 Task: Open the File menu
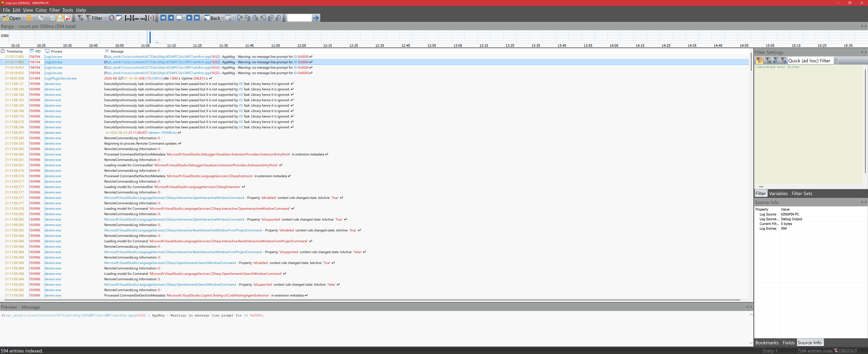click(x=6, y=10)
